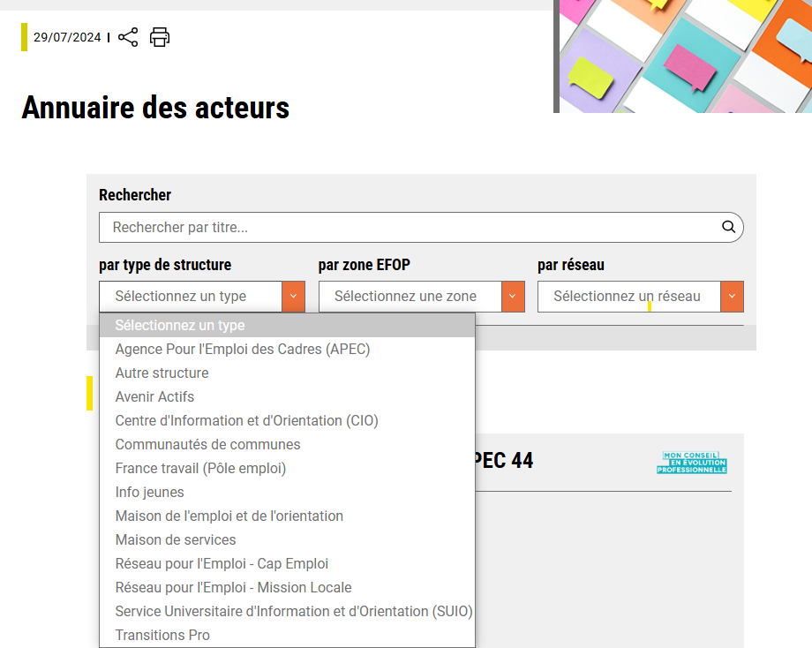The width and height of the screenshot is (812, 648).
Task: Select 'Communautés de communes' option
Action: coord(287,444)
